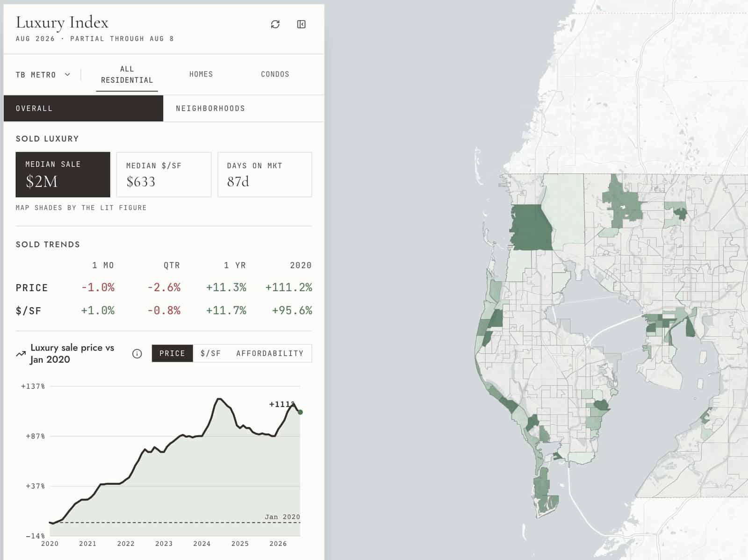Toggle chart to Price mode
Screen dimensions: 748x560
tap(172, 353)
